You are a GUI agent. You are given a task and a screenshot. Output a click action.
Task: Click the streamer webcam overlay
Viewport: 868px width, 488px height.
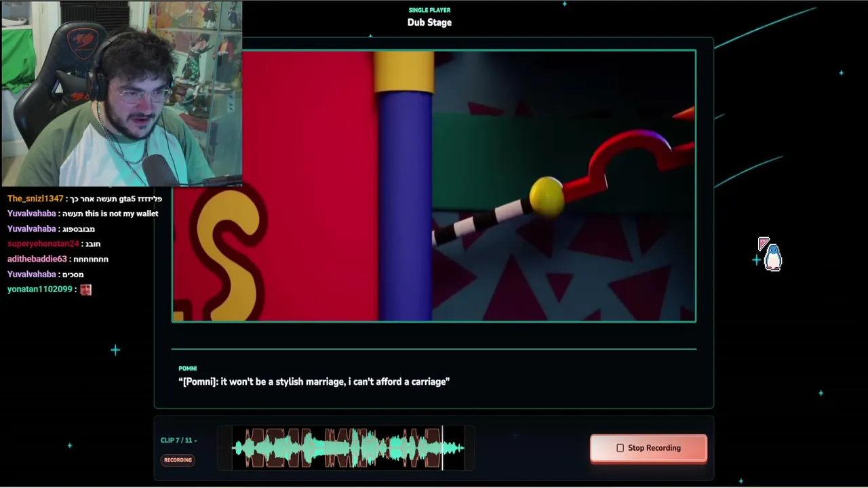click(x=121, y=94)
